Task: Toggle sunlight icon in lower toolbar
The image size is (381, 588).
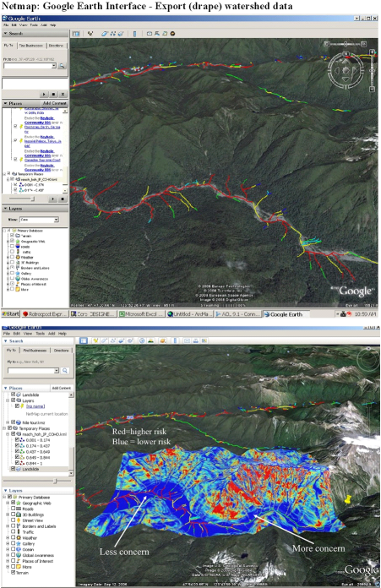Action: [x=150, y=340]
